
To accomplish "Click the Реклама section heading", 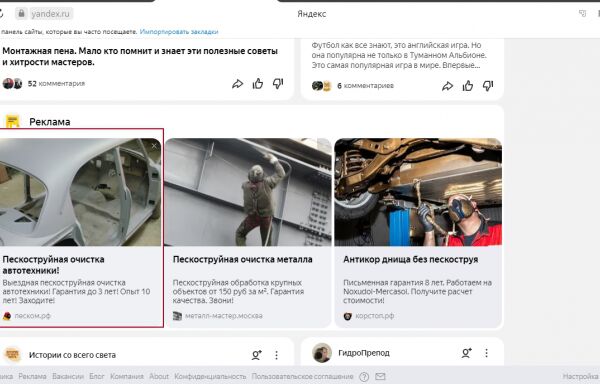I will pyautogui.click(x=50, y=122).
